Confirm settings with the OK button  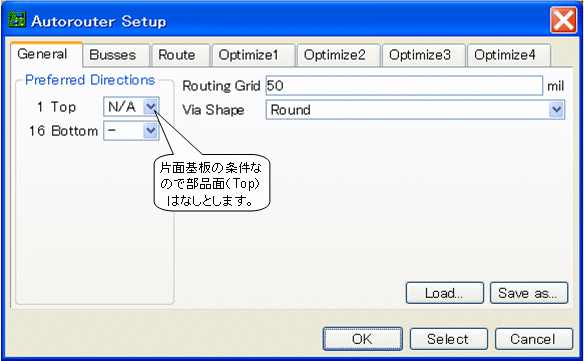(x=362, y=339)
